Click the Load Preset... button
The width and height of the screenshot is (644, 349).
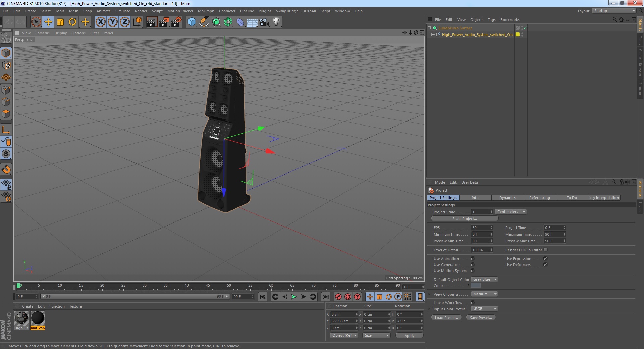coord(446,318)
